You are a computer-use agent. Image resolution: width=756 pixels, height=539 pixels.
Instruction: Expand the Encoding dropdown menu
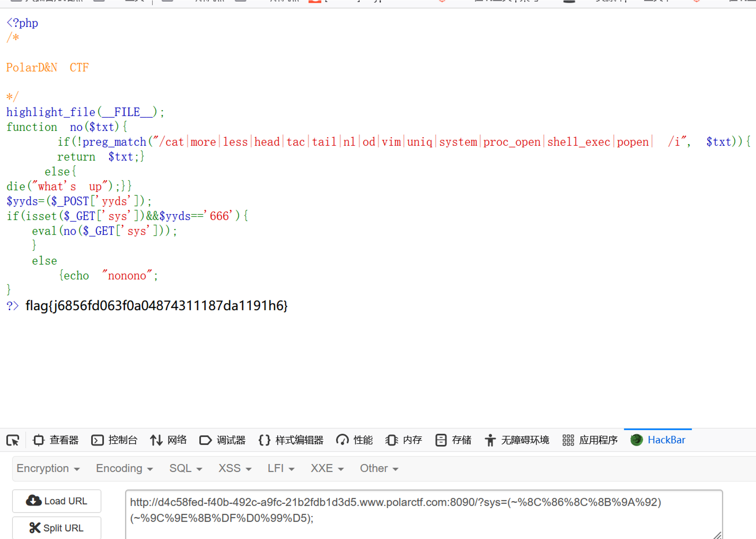click(x=124, y=468)
